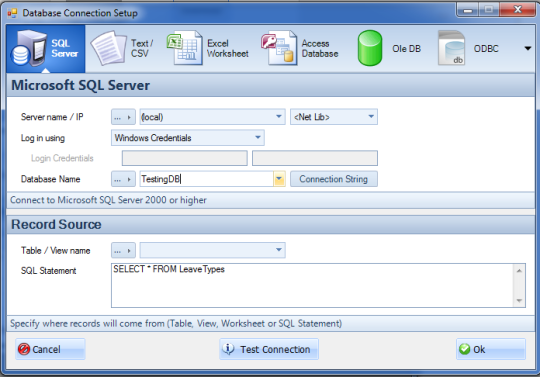Click the SQL Statement label

coord(49,271)
